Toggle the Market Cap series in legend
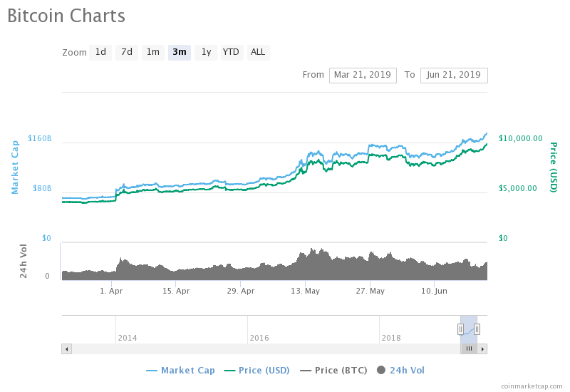The width and height of the screenshot is (570, 392). [x=180, y=370]
